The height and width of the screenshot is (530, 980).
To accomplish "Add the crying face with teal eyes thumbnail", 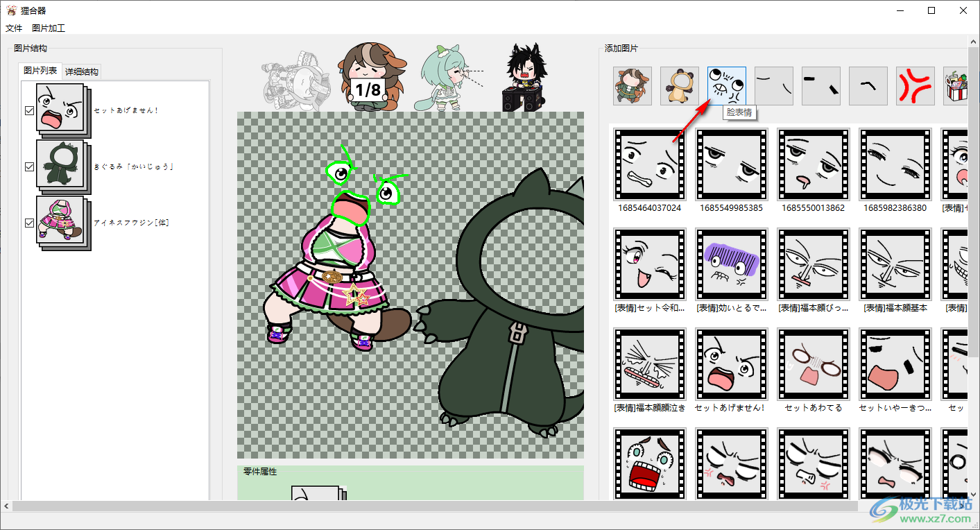I will pos(650,464).
